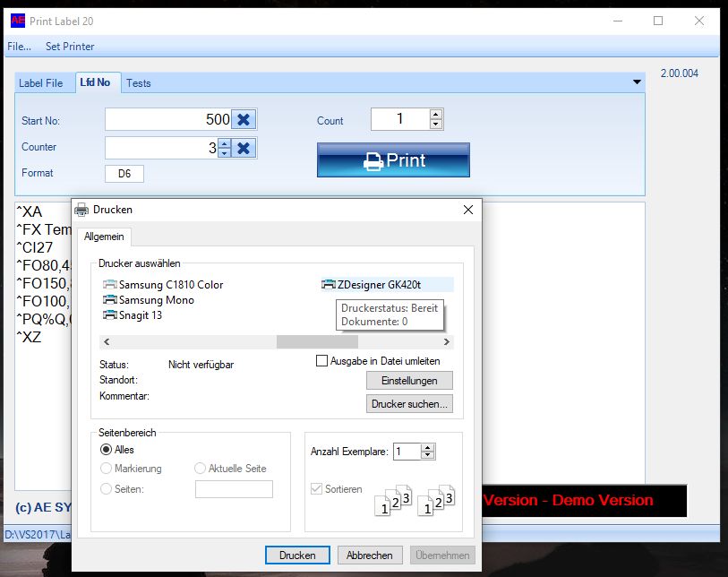Switch to the Tests tab

point(139,83)
